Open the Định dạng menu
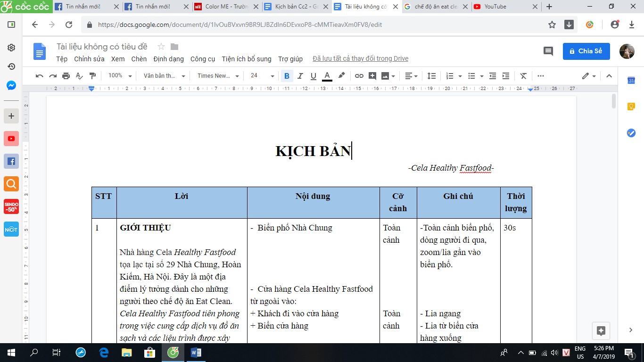Viewport: 644px width, 362px height. click(169, 59)
